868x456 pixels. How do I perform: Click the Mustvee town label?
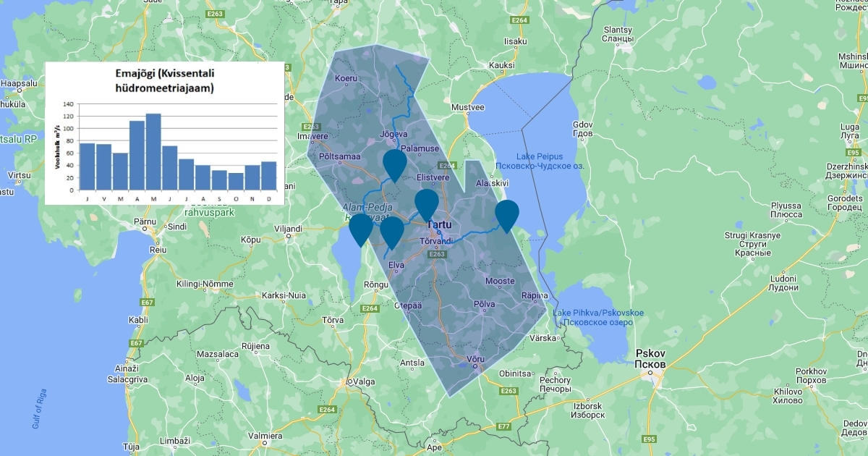pos(467,107)
